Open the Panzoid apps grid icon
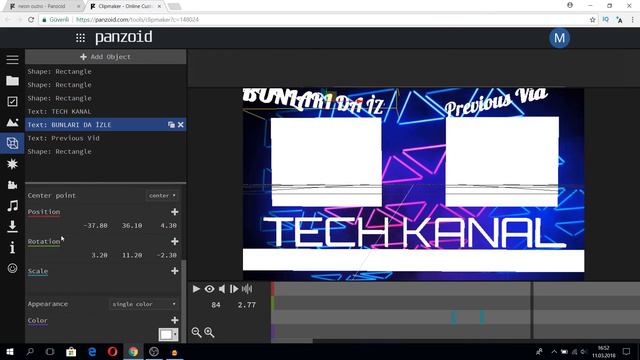 click(x=80, y=38)
